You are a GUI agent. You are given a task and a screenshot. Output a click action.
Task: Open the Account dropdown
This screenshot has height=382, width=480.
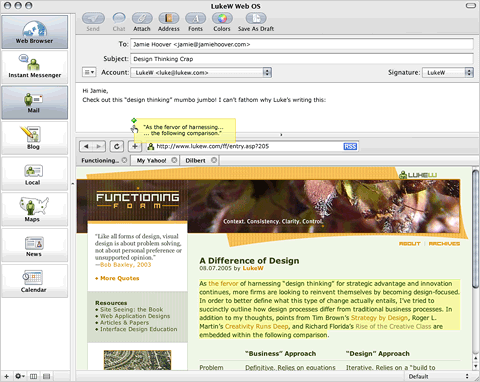201,73
